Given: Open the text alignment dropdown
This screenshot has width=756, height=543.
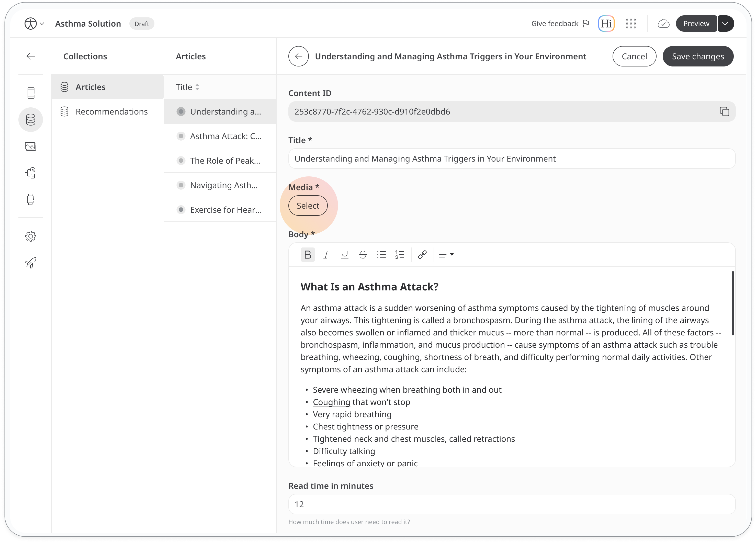Looking at the screenshot, I should tap(446, 255).
